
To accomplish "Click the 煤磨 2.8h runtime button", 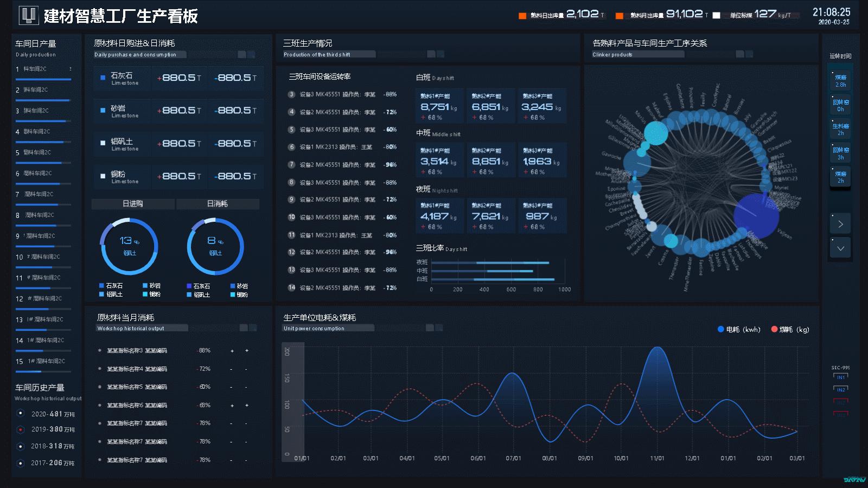I will tap(840, 81).
